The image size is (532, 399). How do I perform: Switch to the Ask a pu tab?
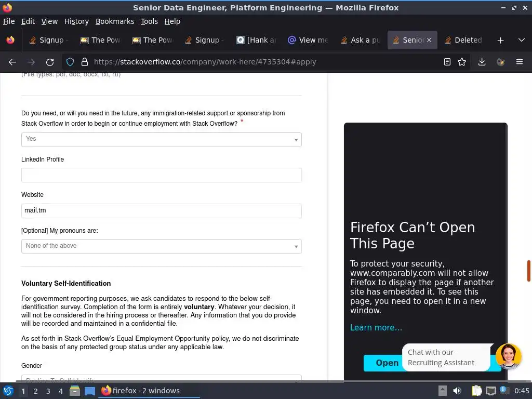click(x=361, y=40)
